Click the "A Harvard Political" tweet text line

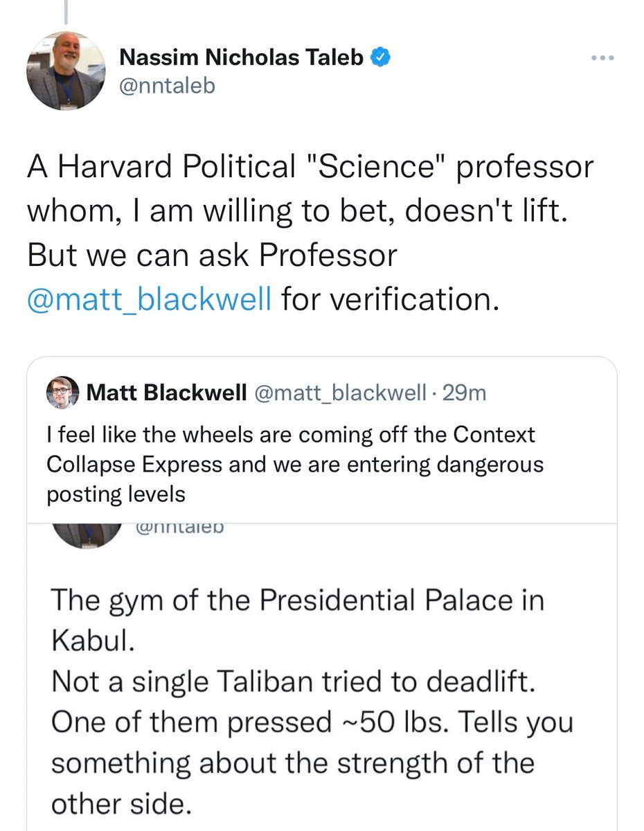pos(310,168)
